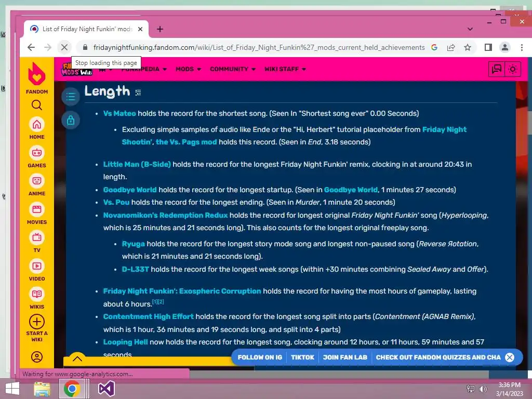Viewport: 532px width, 399px height.
Task: Open Visual Studio from taskbar
Action: [106, 389]
